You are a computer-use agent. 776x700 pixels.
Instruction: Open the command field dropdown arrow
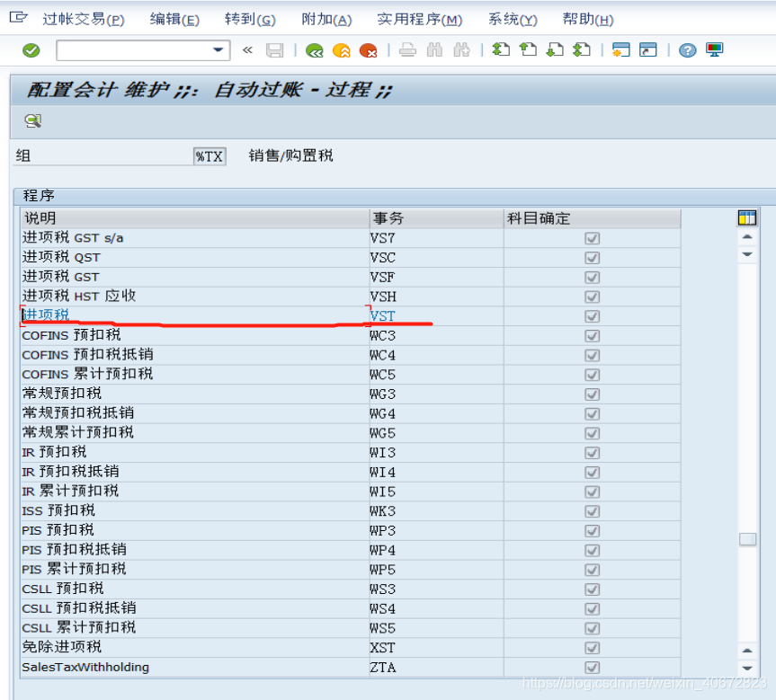coord(218,50)
